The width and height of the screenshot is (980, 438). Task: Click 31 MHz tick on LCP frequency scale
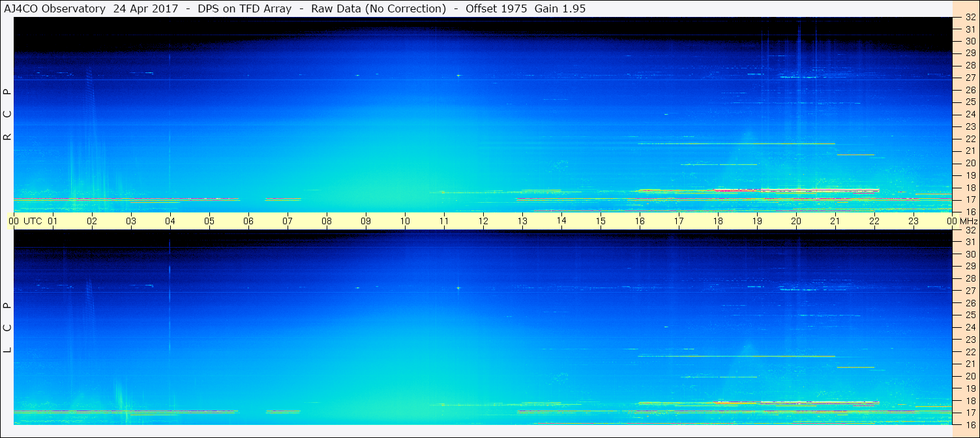970,242
